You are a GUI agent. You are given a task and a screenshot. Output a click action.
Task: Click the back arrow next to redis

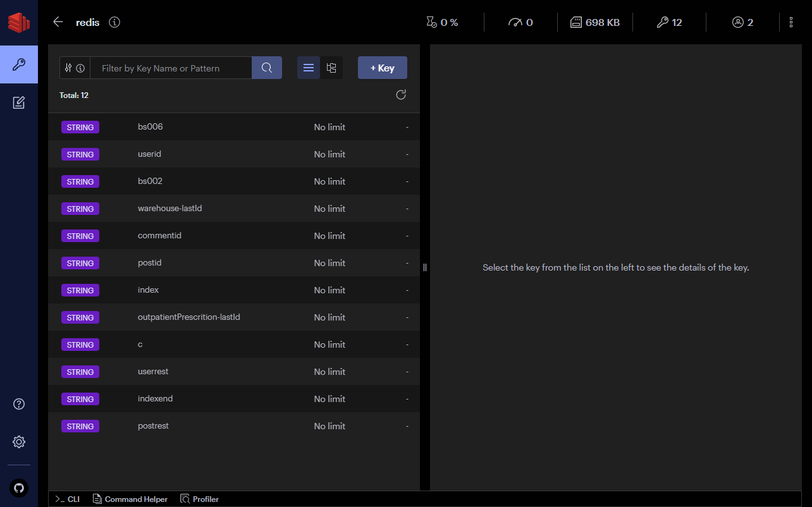58,22
